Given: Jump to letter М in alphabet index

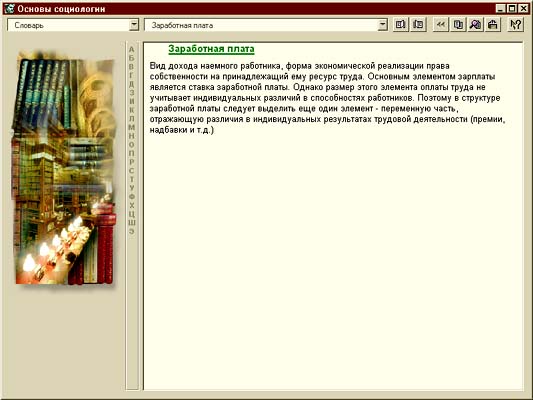Looking at the screenshot, I should coord(132,127).
